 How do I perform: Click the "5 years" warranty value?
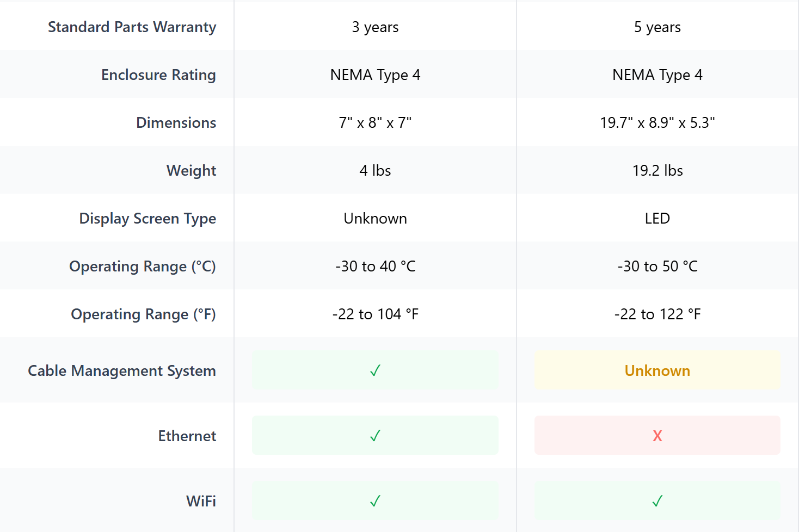pos(657,27)
